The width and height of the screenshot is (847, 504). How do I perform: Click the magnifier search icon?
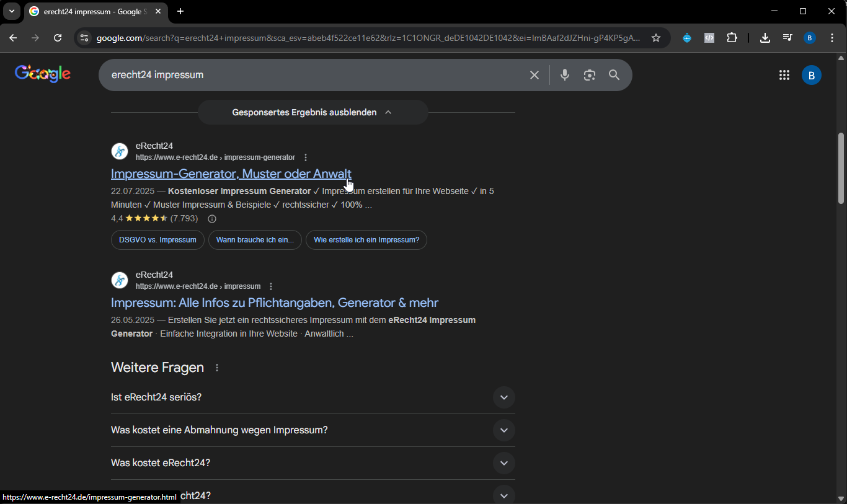pos(614,75)
